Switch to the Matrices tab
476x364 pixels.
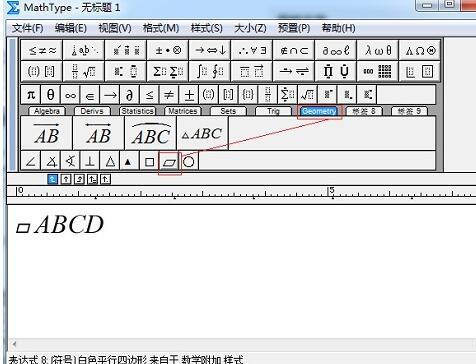(x=183, y=111)
